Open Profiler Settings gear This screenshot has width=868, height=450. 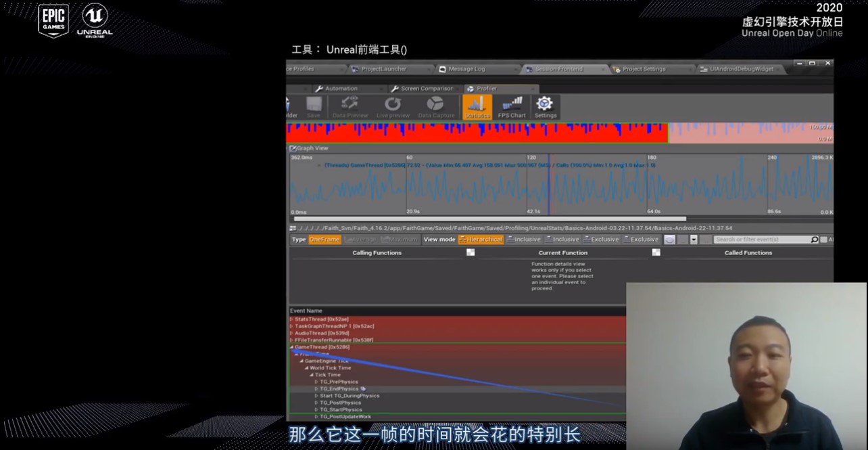pyautogui.click(x=545, y=107)
